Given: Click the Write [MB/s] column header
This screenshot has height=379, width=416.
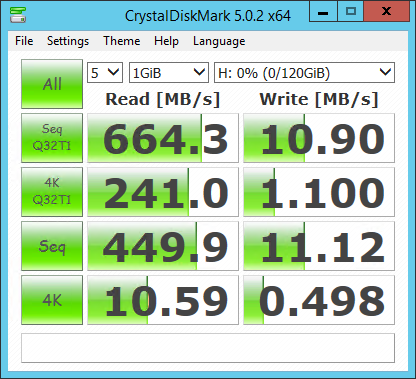Looking at the screenshot, I should click(319, 99).
